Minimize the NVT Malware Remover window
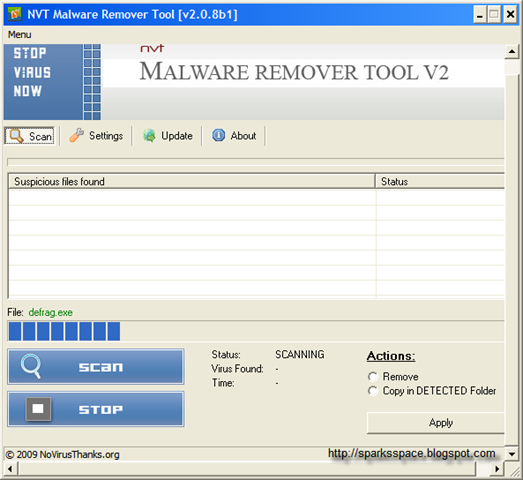Screen dimensions: 523x480 [480, 15]
